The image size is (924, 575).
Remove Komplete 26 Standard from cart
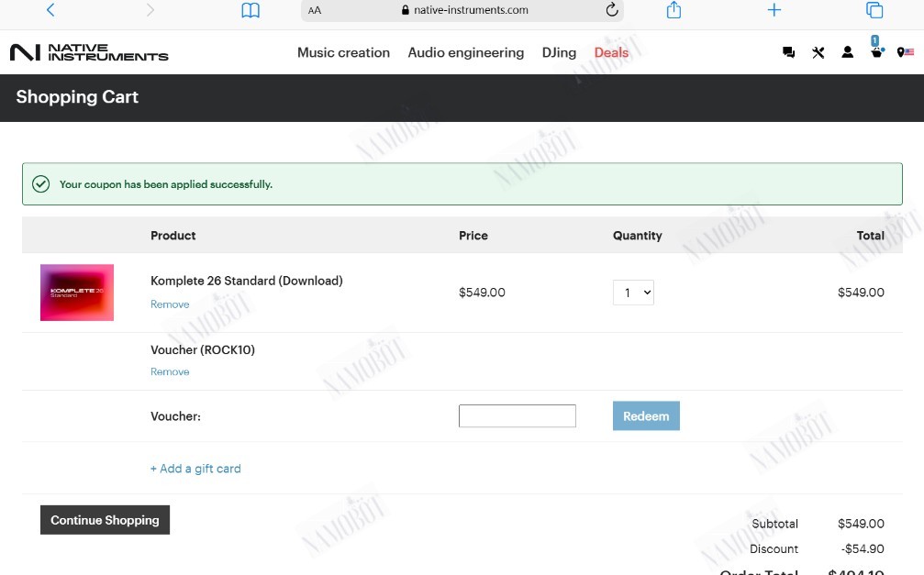[x=170, y=304]
